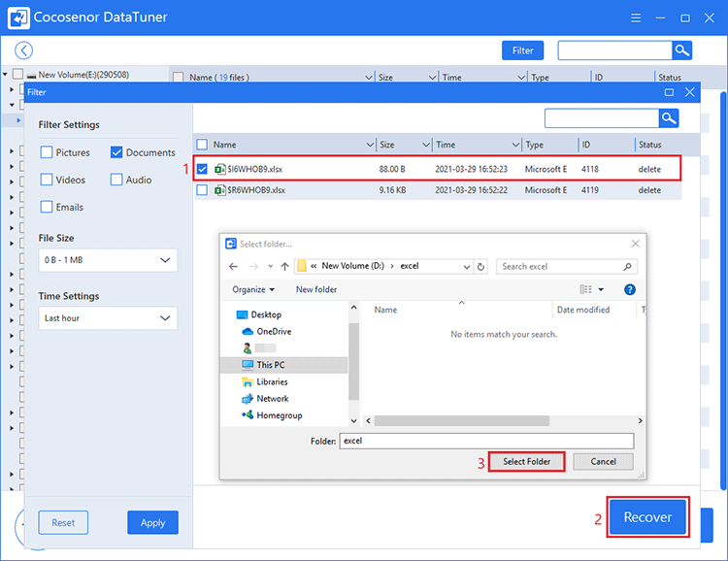The image size is (728, 561).
Task: Toggle the Pictures checkbox
Action: 47,152
